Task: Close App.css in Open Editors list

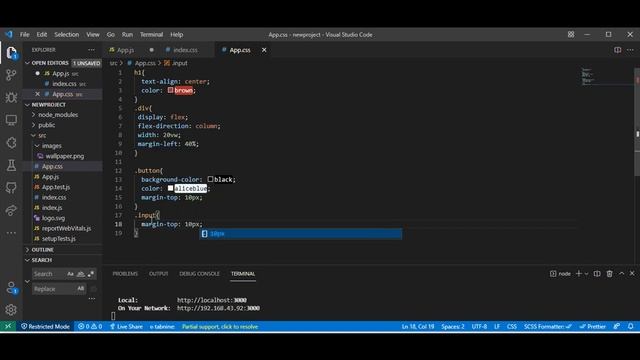Action: pos(38,94)
